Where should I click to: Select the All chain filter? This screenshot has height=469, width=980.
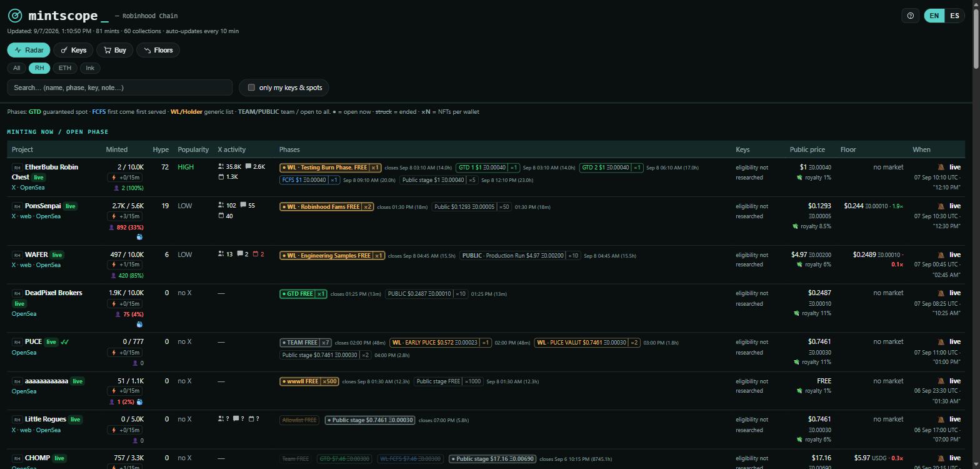[16, 68]
